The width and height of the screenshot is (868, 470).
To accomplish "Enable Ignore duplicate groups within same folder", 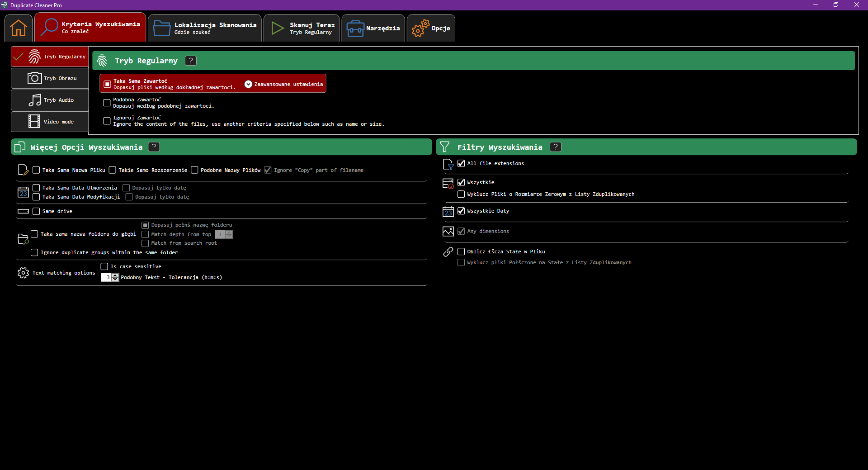I will tap(34, 252).
